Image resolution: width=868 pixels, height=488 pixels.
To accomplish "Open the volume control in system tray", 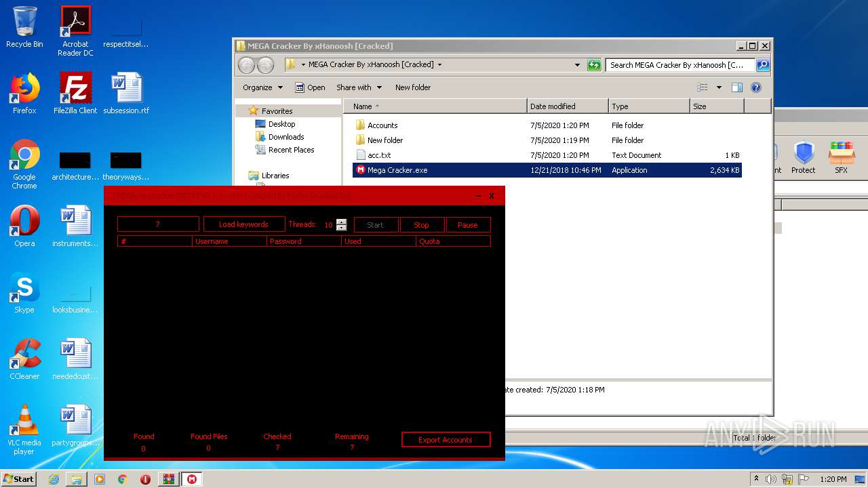I will tap(771, 479).
